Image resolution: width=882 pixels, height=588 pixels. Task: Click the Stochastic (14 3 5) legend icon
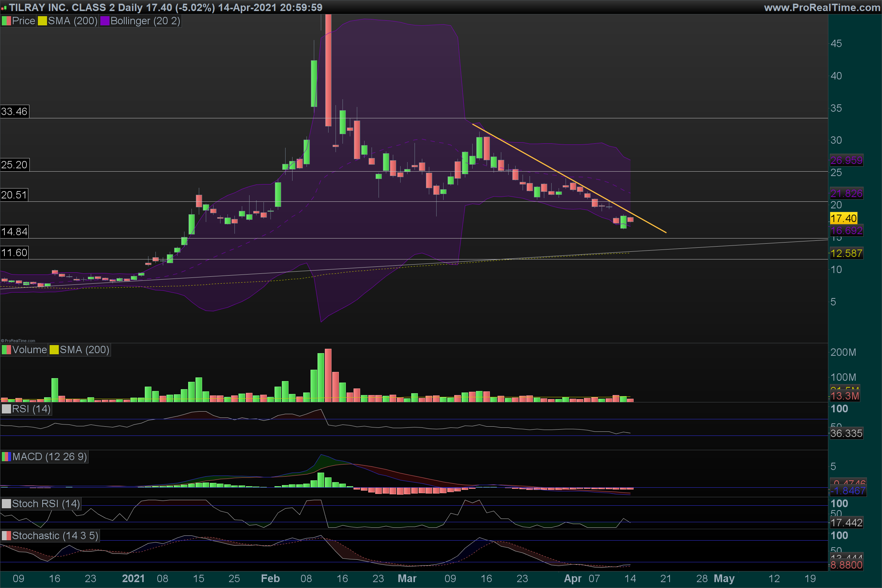pos(6,535)
